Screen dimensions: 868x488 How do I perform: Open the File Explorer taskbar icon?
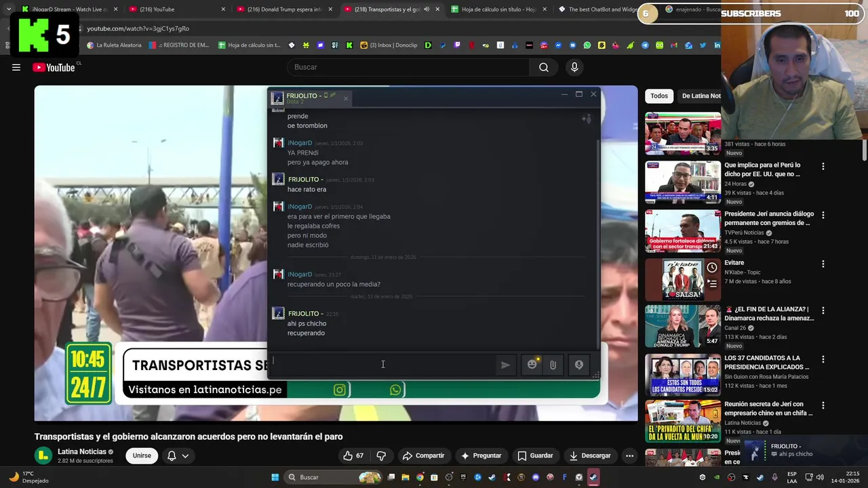406,477
